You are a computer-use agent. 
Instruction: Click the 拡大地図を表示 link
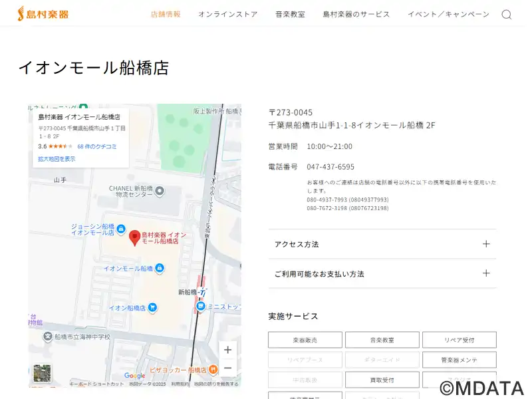[57, 159]
